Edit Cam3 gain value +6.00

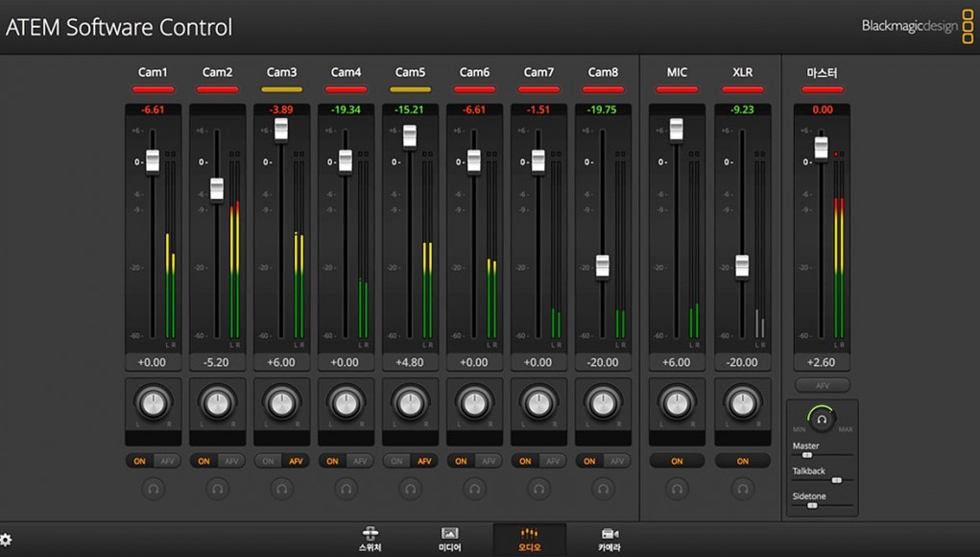[281, 362]
